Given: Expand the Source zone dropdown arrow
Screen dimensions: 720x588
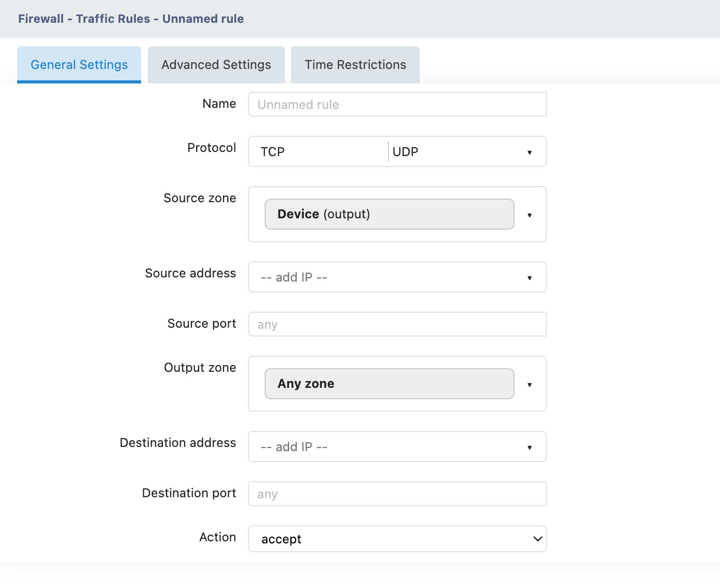Looking at the screenshot, I should click(x=529, y=215).
